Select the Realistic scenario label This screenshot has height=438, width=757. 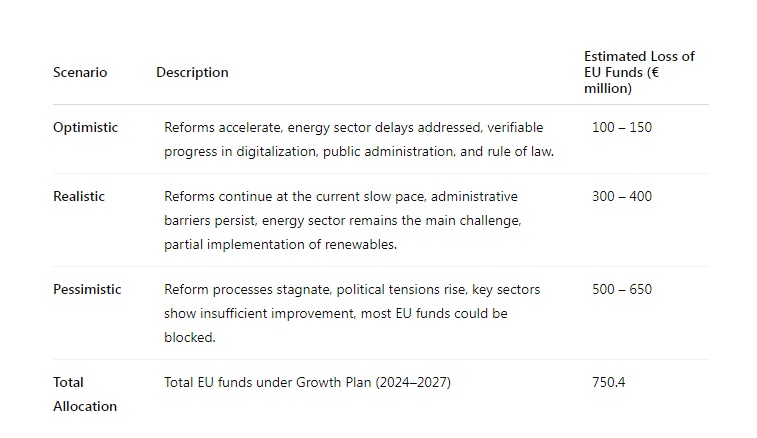coord(79,196)
